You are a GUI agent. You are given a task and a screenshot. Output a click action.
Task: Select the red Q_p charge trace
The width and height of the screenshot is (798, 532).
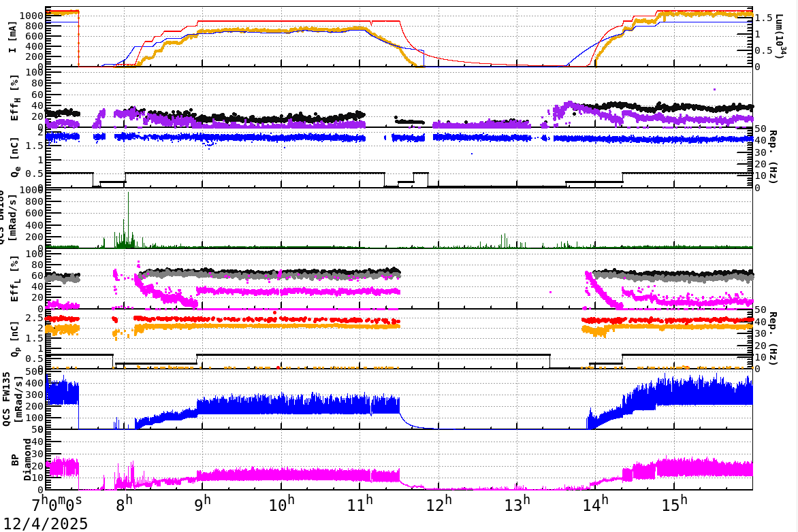pyautogui.click(x=272, y=318)
